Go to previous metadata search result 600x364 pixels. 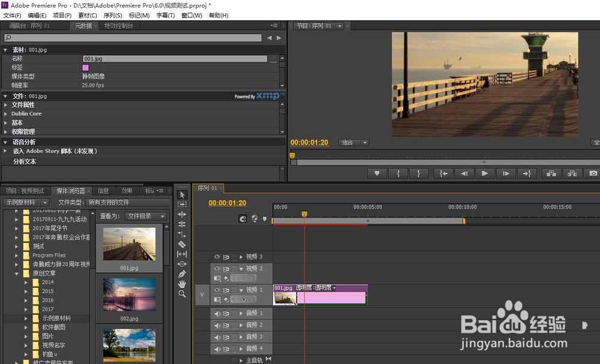(x=269, y=38)
